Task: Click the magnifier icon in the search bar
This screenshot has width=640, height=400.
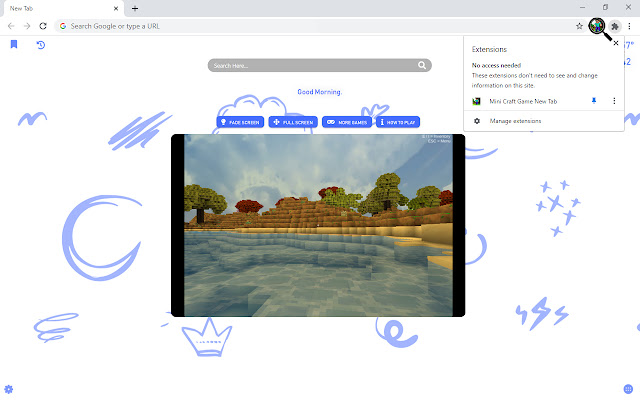Action: point(422,65)
